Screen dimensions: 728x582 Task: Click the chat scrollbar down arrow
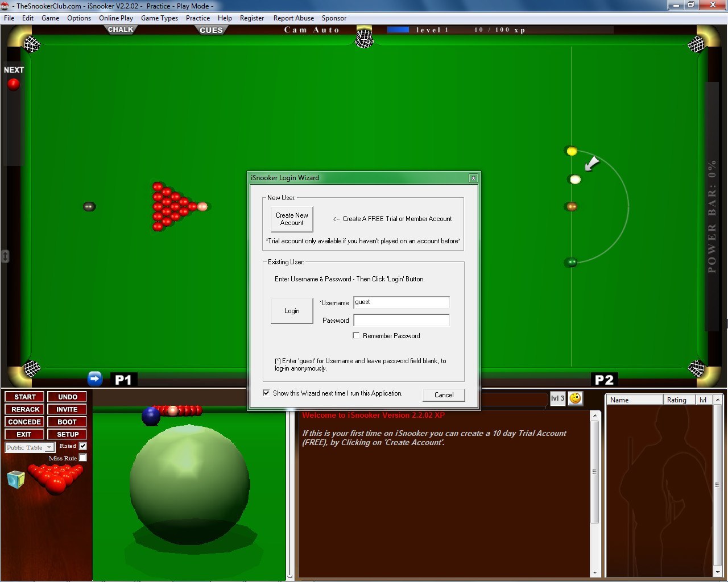pos(594,573)
